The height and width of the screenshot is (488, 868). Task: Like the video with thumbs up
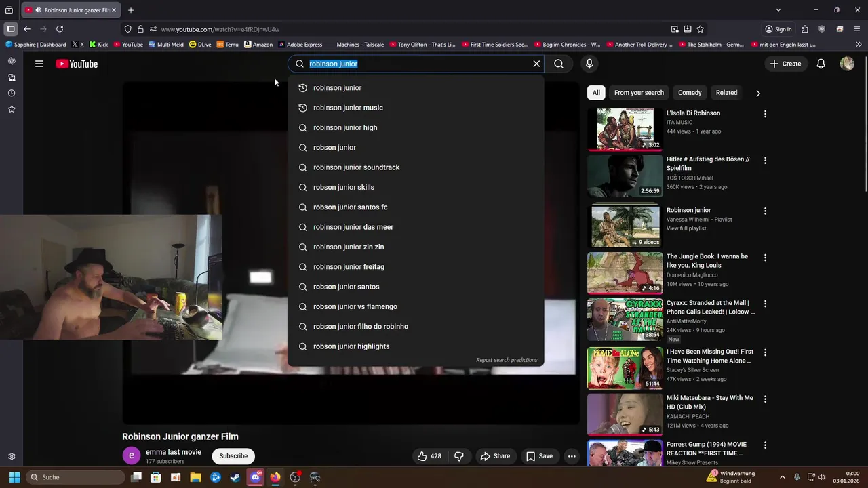[x=429, y=456]
